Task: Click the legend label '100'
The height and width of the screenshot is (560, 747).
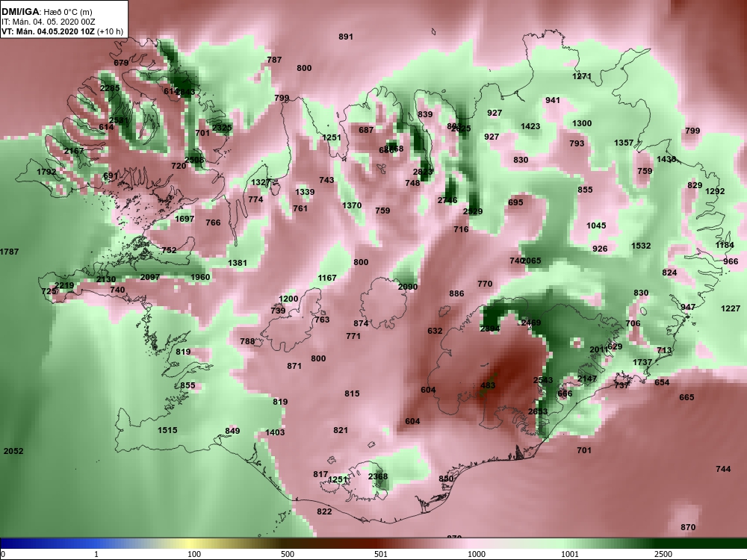Action: point(194,554)
